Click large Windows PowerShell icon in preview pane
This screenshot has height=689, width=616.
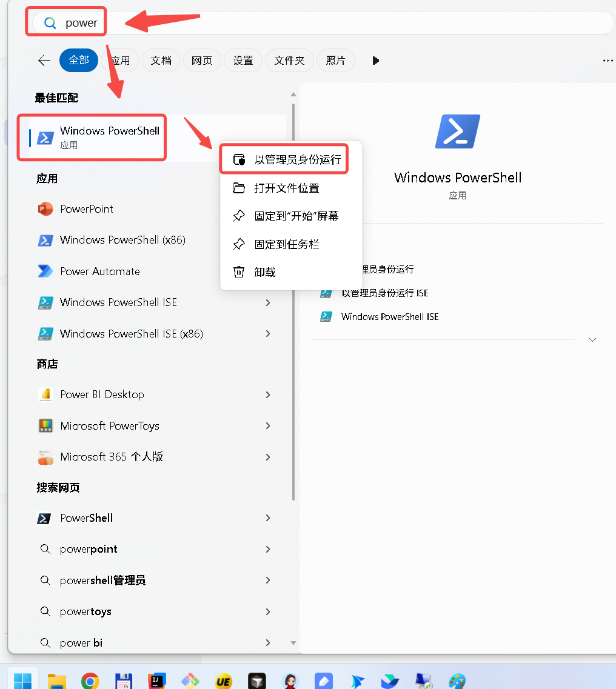[457, 131]
